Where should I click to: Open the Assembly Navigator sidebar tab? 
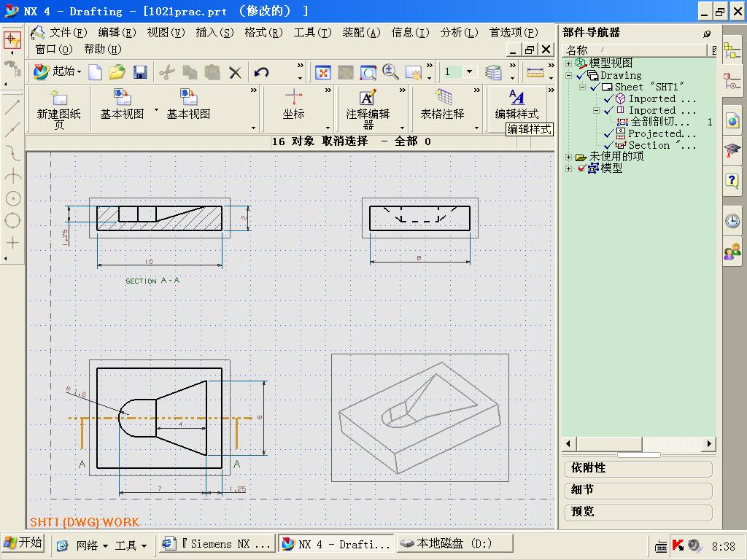coord(732,50)
